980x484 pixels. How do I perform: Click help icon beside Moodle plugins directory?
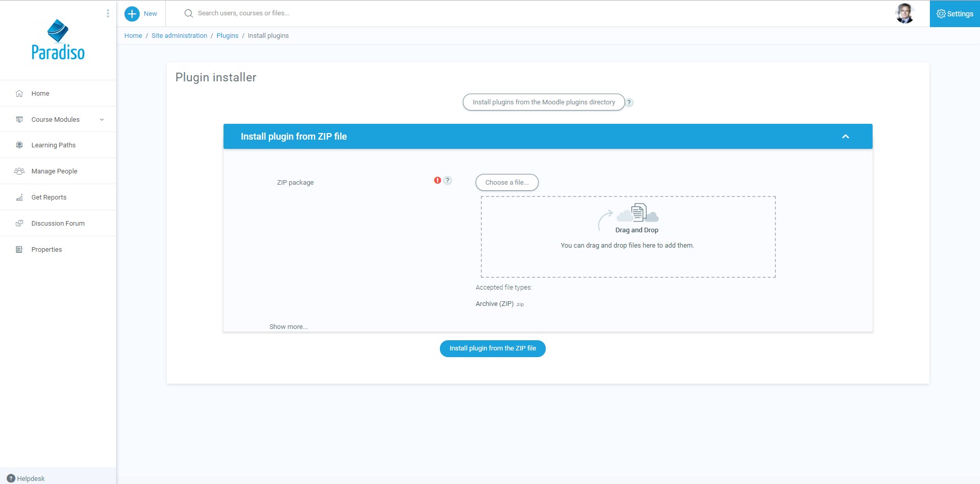(x=630, y=102)
